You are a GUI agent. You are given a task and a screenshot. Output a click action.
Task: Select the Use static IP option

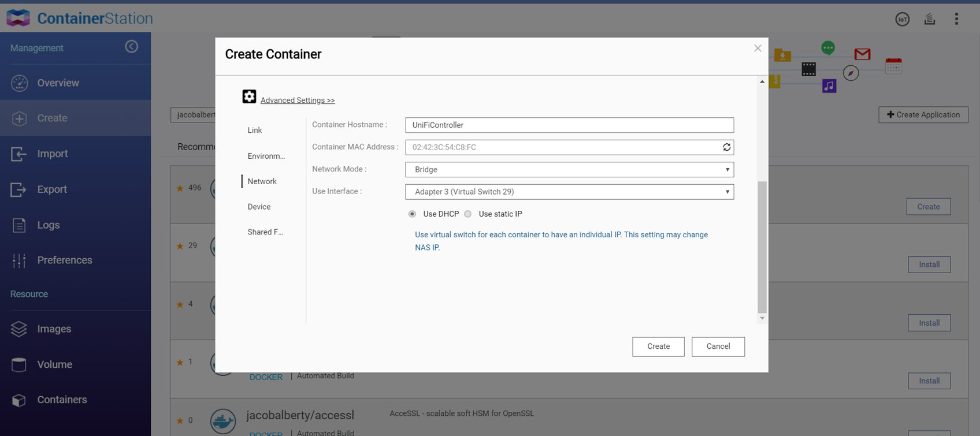click(x=468, y=214)
